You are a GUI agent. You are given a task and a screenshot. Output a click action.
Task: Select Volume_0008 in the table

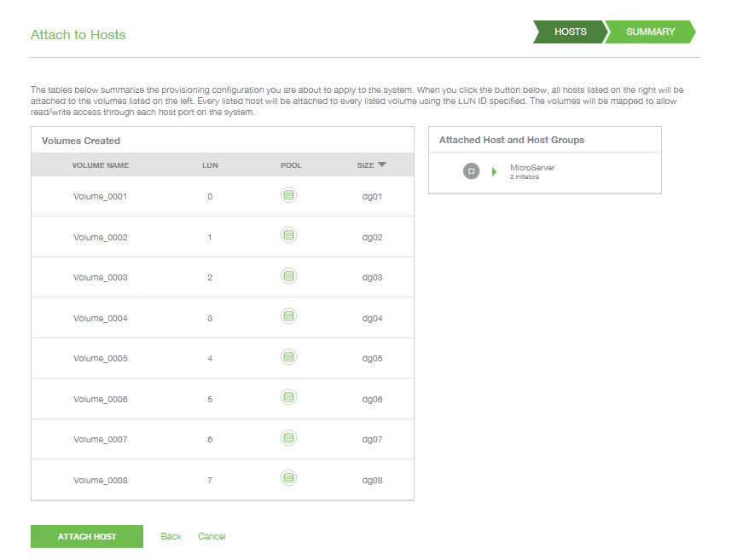[x=101, y=481]
